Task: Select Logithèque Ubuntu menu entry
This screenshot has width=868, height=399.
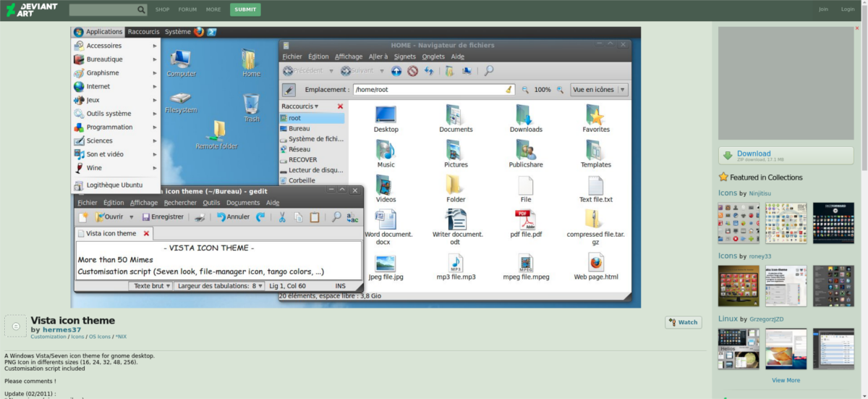Action: tap(116, 185)
